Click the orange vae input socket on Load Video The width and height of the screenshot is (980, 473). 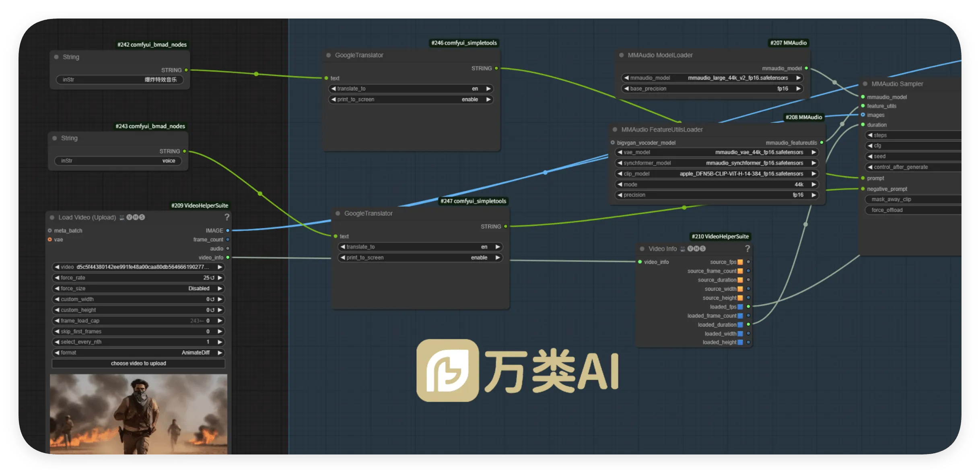[x=50, y=240]
